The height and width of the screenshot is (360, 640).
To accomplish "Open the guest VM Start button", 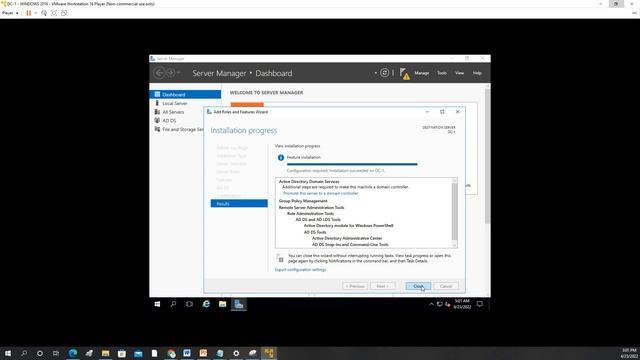I will tap(157, 304).
